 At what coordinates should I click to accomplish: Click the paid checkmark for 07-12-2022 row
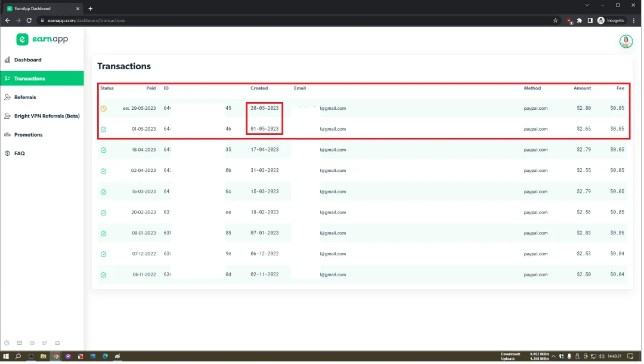tap(104, 255)
